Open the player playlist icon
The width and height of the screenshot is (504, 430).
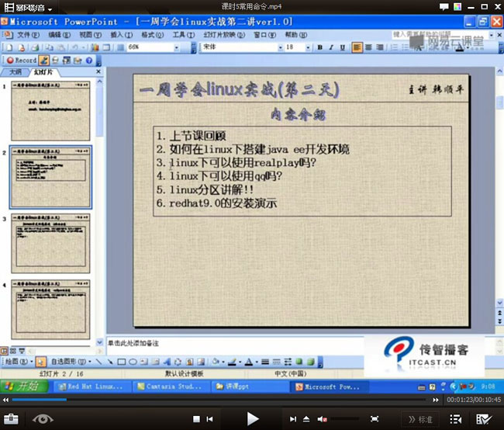coord(456,419)
